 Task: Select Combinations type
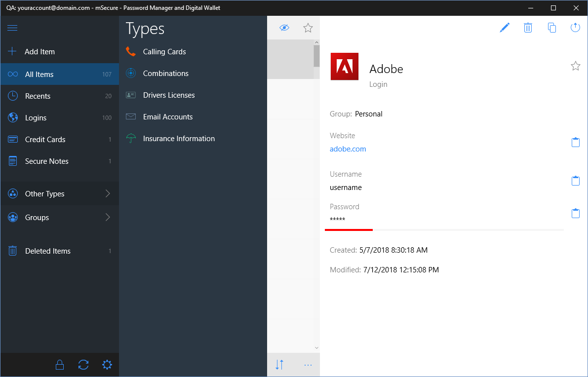(x=193, y=74)
